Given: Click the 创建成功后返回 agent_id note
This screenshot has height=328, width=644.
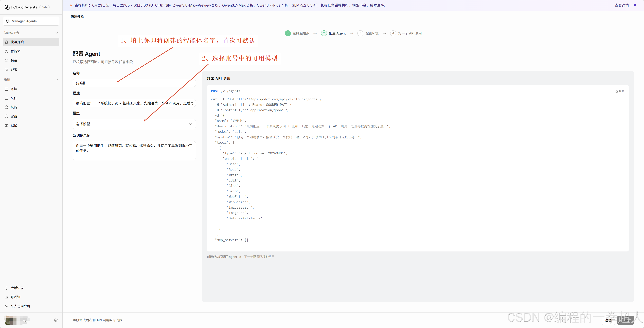Looking at the screenshot, I should [241, 257].
